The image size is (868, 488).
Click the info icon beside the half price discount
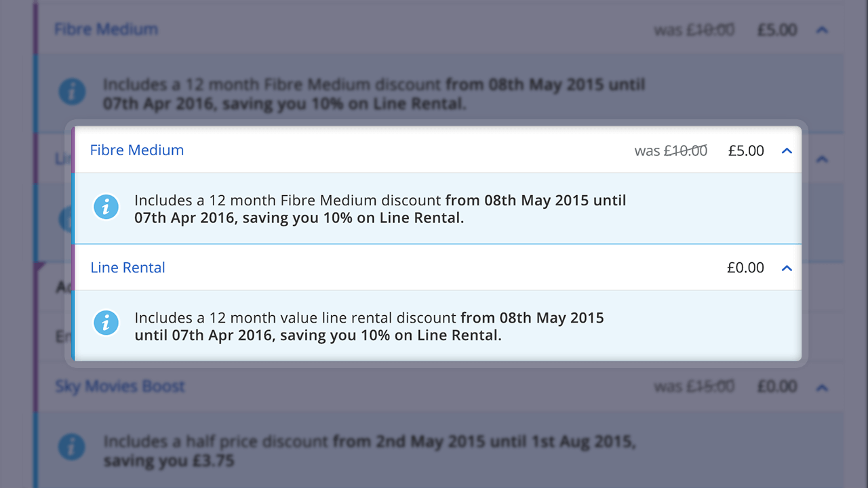(72, 447)
